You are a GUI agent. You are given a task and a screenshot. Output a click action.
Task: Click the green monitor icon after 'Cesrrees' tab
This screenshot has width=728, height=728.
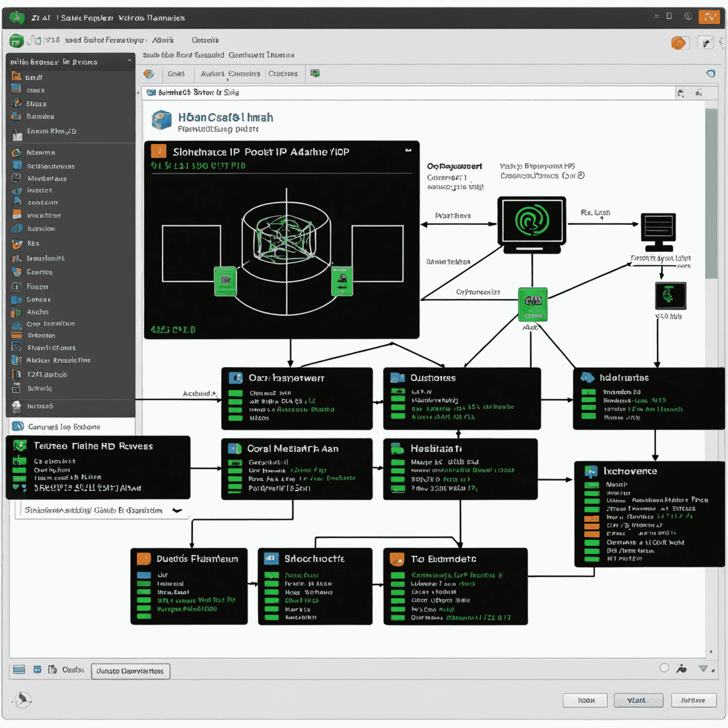click(315, 73)
